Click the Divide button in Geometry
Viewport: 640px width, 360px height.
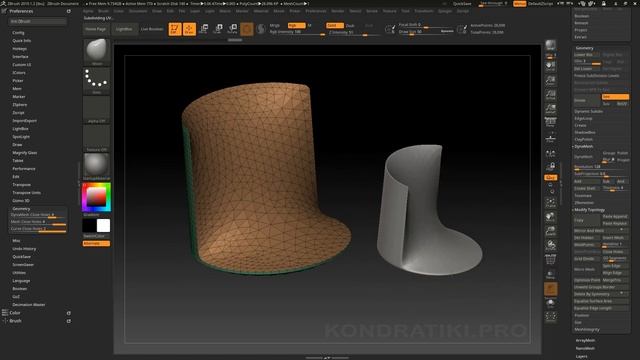coord(587,100)
